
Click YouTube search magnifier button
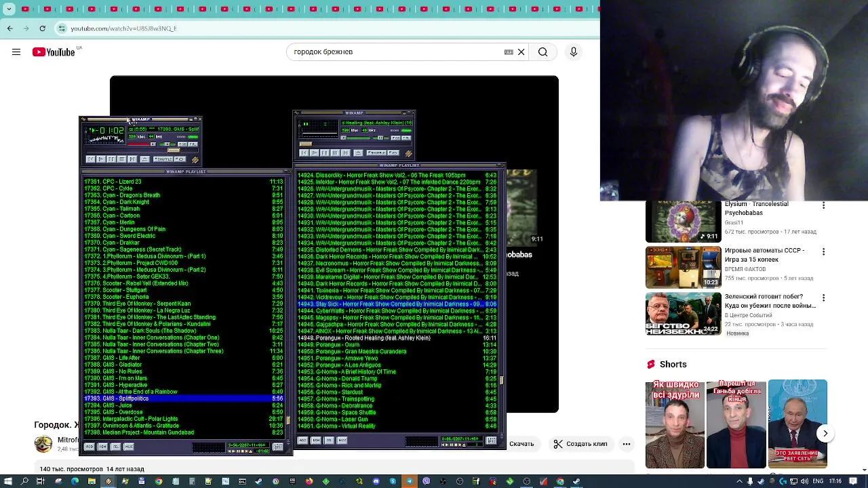(542, 52)
